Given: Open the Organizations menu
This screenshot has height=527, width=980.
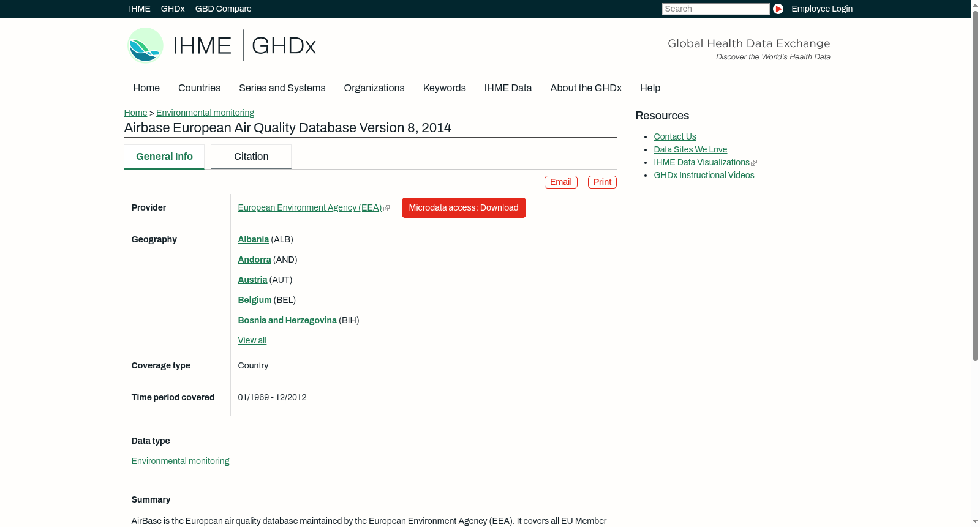Looking at the screenshot, I should (x=374, y=88).
